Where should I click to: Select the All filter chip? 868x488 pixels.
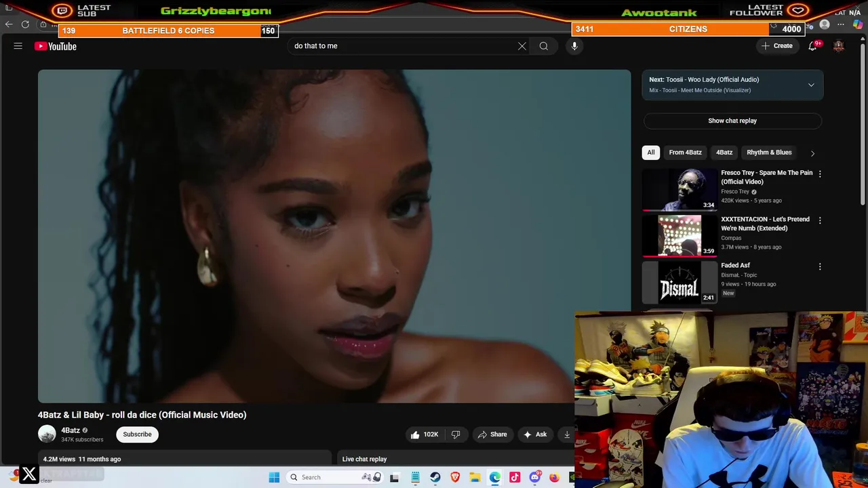651,152
